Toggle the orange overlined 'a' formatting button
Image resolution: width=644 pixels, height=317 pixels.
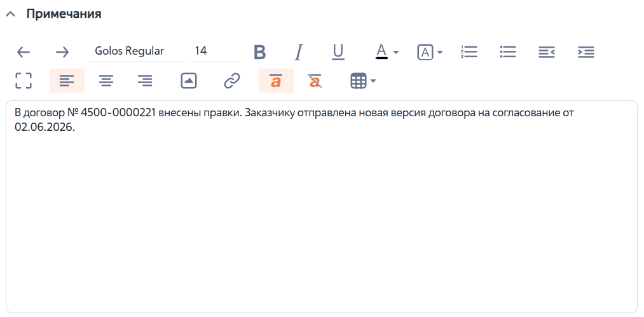click(276, 81)
